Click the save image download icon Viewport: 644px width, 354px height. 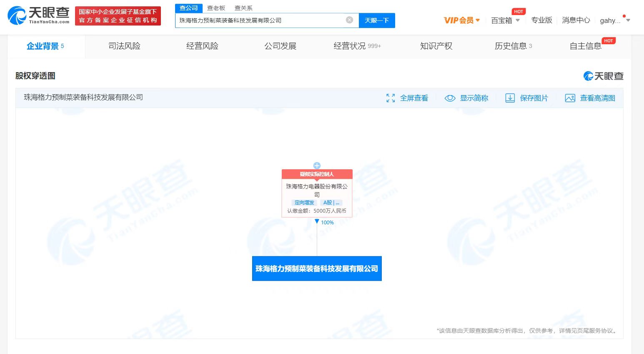[510, 98]
